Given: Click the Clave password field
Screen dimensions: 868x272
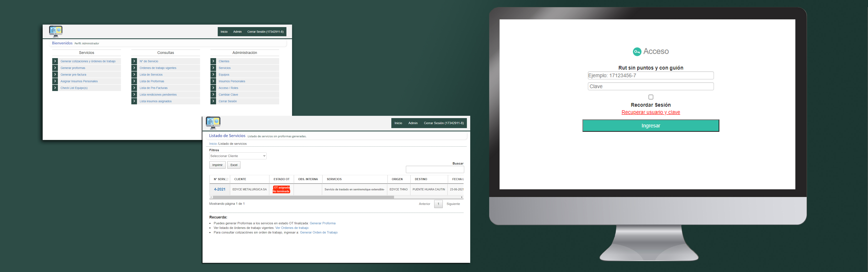Looking at the screenshot, I should 650,87.
